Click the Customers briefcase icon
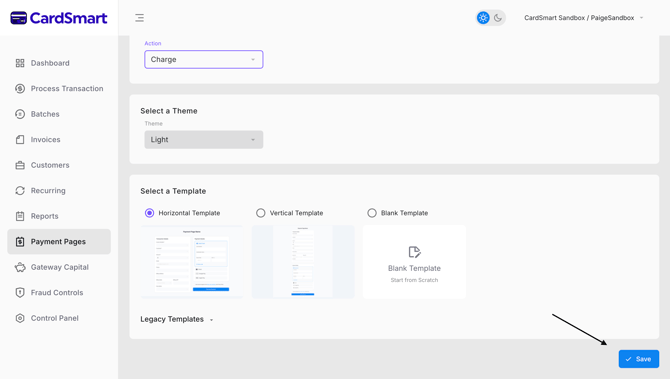This screenshot has height=379, width=670. coord(20,165)
